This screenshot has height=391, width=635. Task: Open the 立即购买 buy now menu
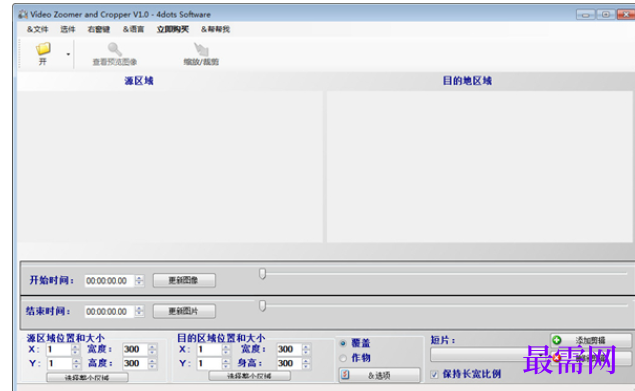(173, 29)
